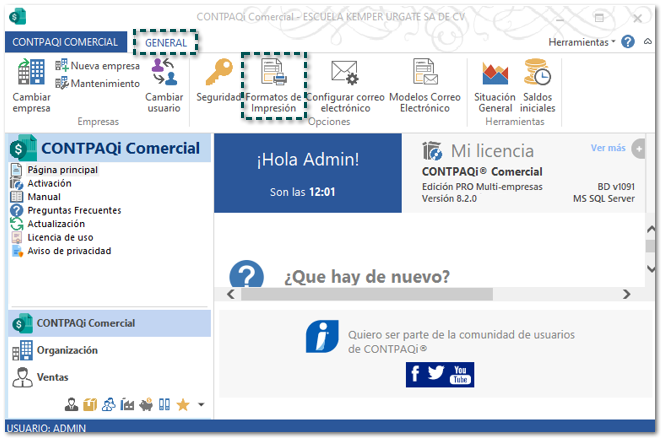The height and width of the screenshot is (441, 664).
Task: Click the Ver más link
Action: (608, 148)
